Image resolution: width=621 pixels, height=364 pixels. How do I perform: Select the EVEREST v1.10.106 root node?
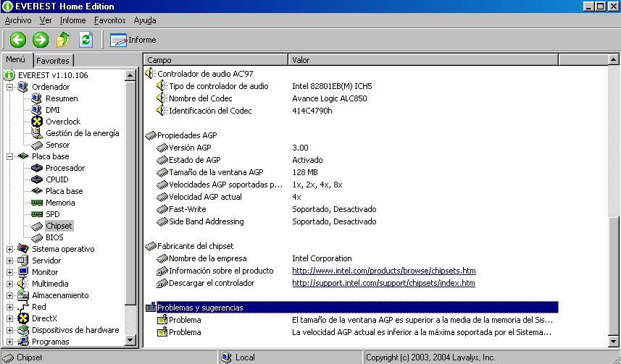pos(53,75)
